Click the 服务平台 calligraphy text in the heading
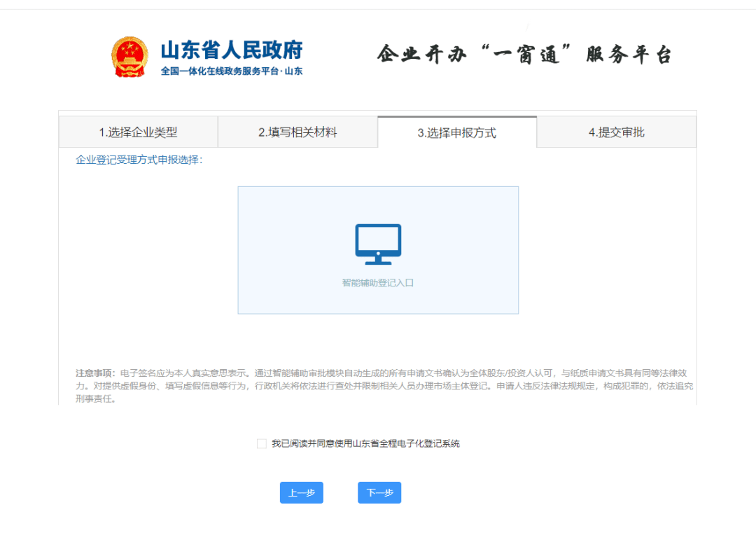Image resolution: width=756 pixels, height=540 pixels. pyautogui.click(x=629, y=55)
